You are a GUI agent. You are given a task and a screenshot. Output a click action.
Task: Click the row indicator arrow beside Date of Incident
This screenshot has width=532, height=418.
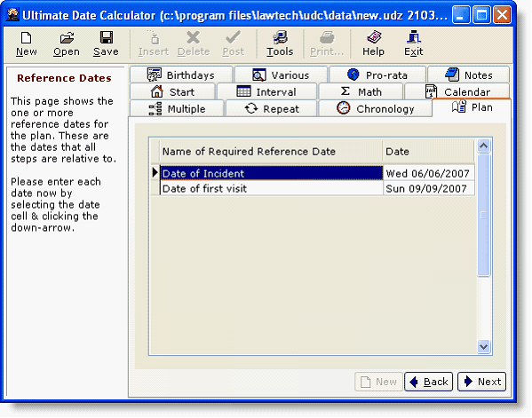tap(155, 172)
